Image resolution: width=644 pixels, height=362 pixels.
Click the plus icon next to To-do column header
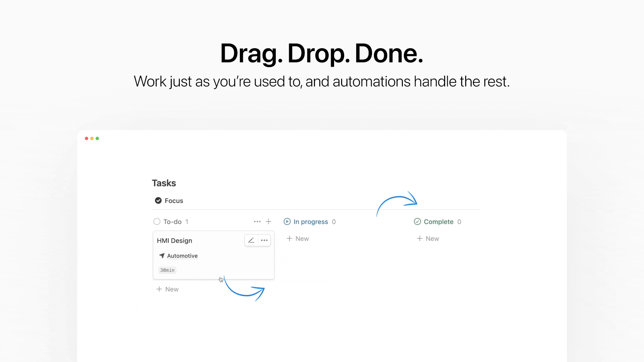(x=269, y=221)
